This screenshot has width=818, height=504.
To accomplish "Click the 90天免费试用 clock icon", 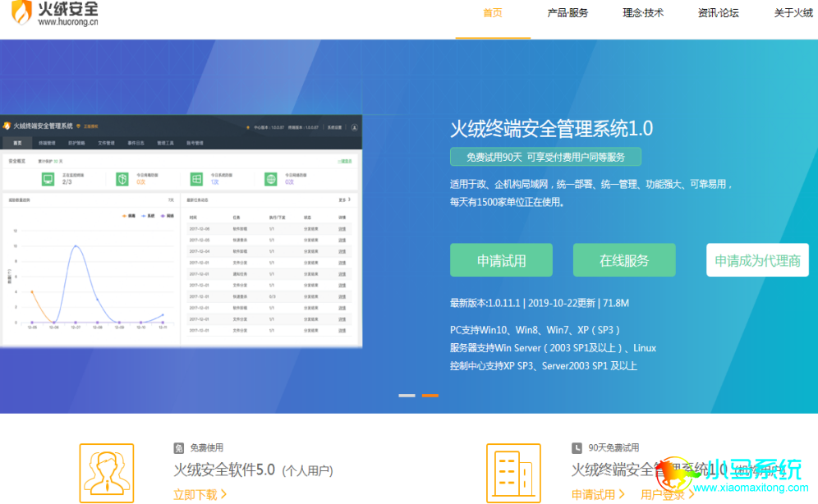I will click(x=577, y=448).
